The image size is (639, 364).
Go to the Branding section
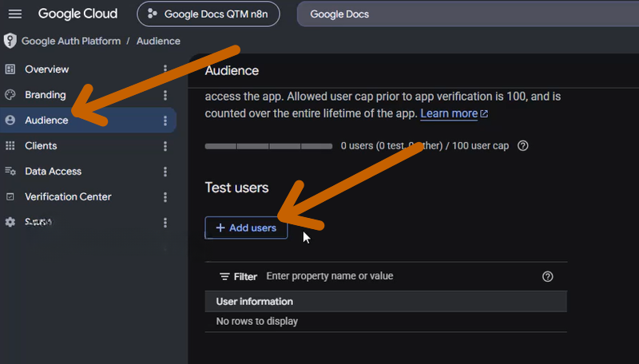coord(46,95)
